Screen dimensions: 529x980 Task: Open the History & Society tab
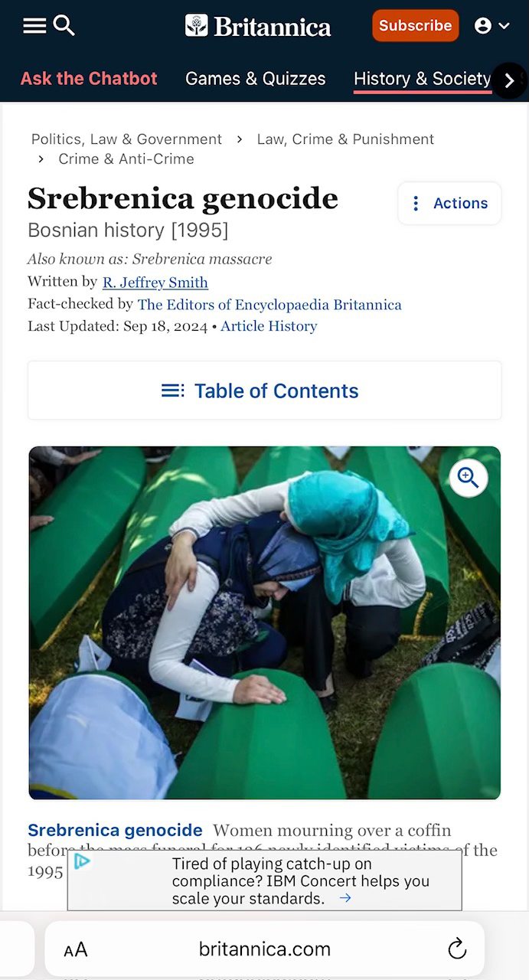tap(422, 79)
